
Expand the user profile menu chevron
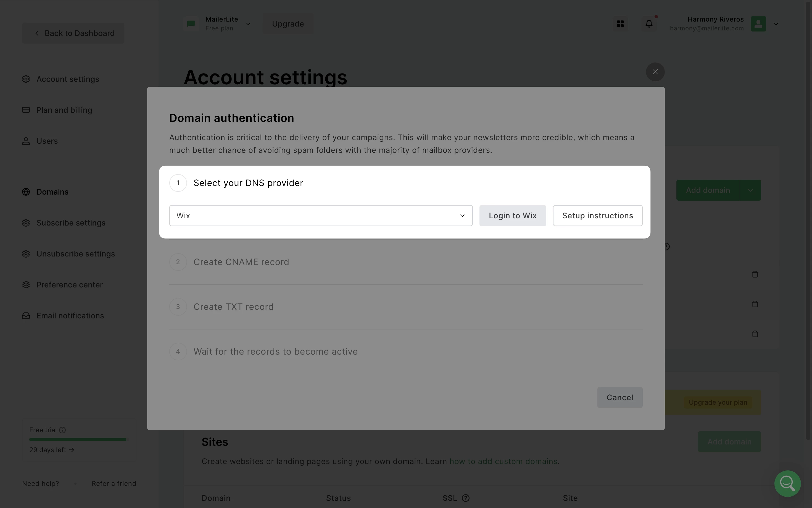[776, 24]
